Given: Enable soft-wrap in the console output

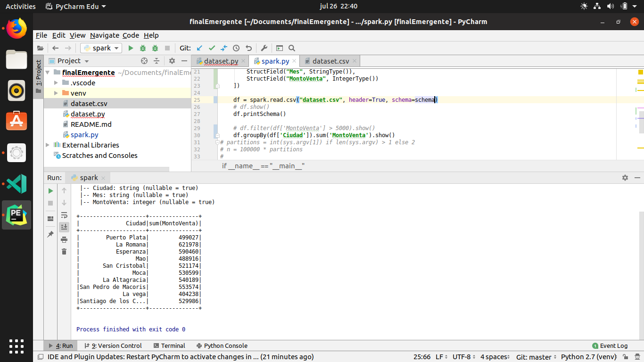Looking at the screenshot, I should coord(64,215).
